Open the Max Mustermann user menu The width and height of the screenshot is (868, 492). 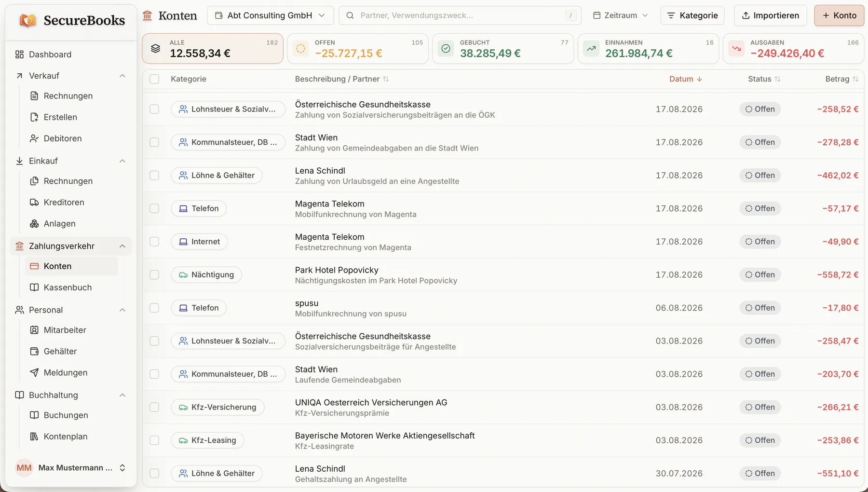(x=71, y=468)
